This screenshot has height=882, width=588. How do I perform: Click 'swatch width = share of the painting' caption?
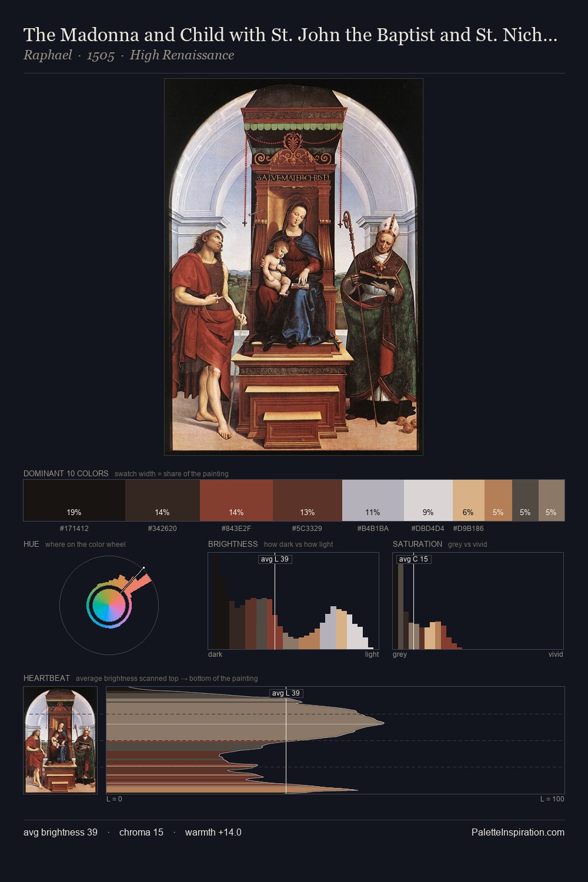pos(172,474)
